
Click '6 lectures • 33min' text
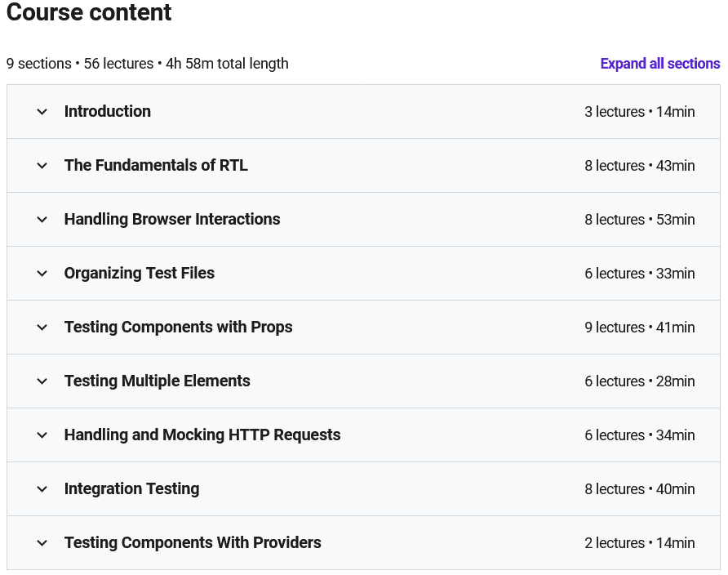pyautogui.click(x=639, y=274)
